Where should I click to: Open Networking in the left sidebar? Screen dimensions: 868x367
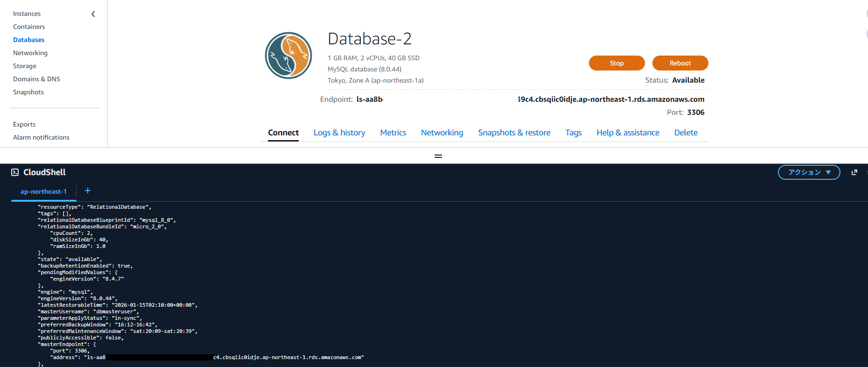pyautogui.click(x=30, y=53)
